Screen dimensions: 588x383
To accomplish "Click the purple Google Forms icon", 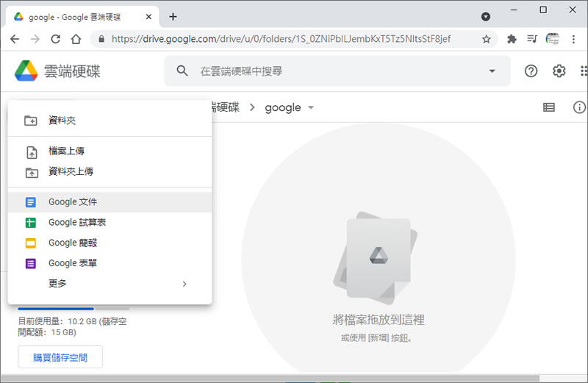I will pos(31,264).
